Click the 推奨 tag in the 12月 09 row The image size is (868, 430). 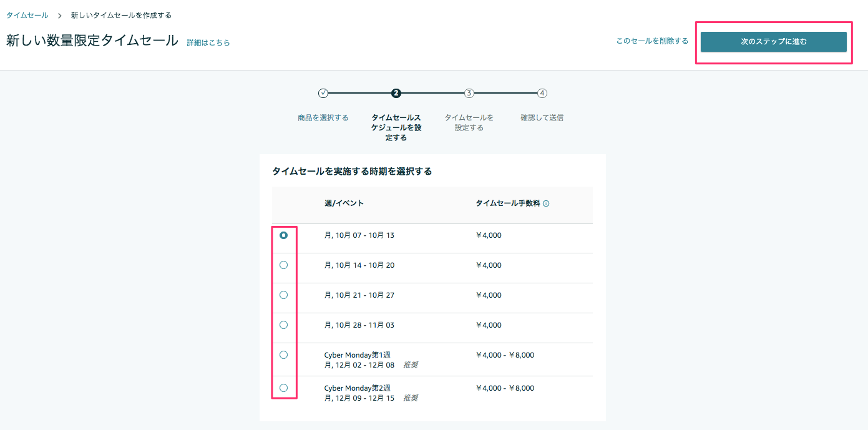tap(411, 398)
